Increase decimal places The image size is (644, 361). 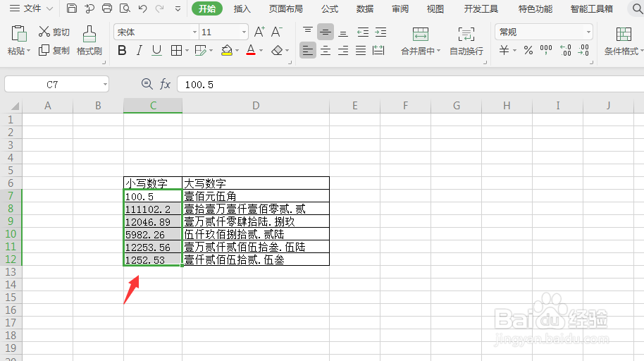pyautogui.click(x=566, y=51)
